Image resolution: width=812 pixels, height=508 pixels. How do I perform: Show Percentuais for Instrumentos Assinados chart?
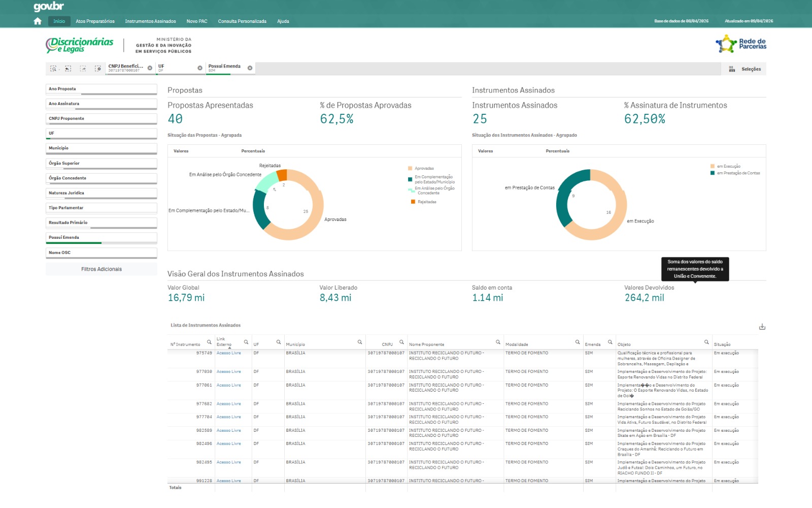[557, 151]
